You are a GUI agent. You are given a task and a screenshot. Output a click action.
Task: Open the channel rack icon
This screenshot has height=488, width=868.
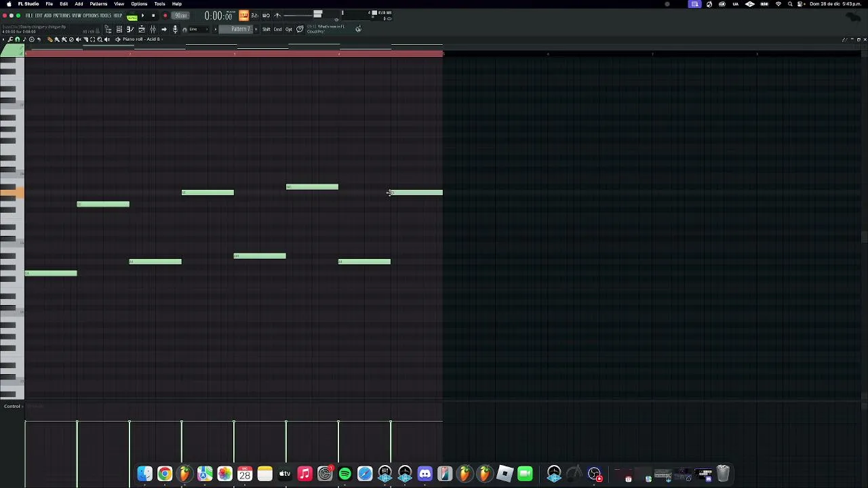119,29
